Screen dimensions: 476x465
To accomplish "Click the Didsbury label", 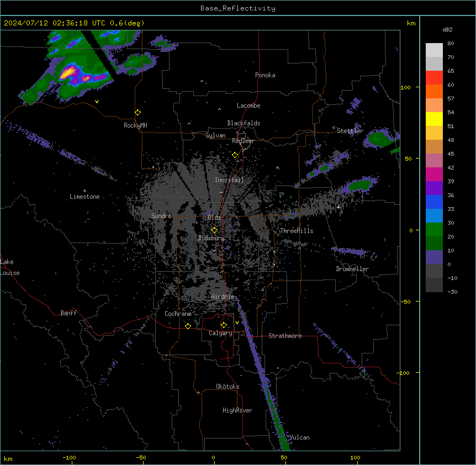I will (x=211, y=238).
